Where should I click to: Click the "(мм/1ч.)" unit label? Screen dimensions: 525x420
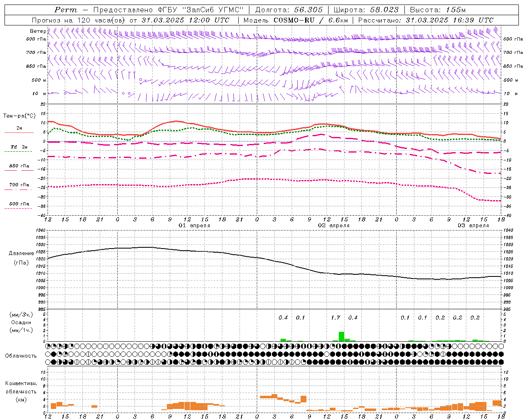[x=21, y=330]
